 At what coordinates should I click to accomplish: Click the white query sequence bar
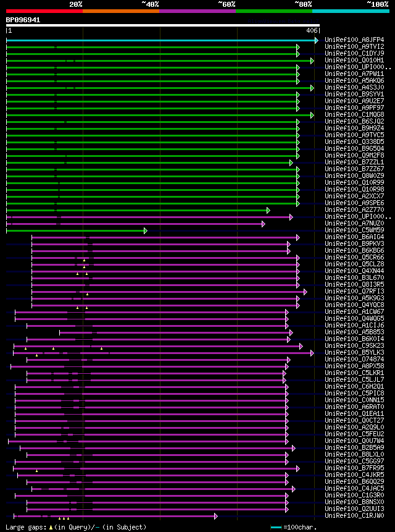[162, 25]
